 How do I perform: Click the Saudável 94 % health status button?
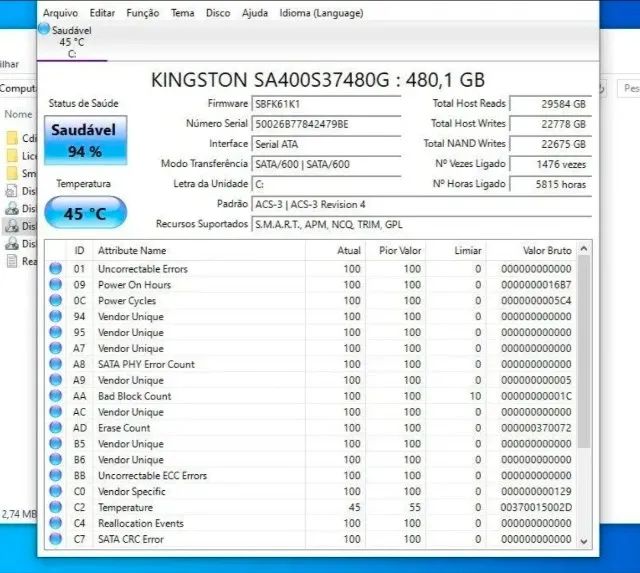(x=85, y=140)
